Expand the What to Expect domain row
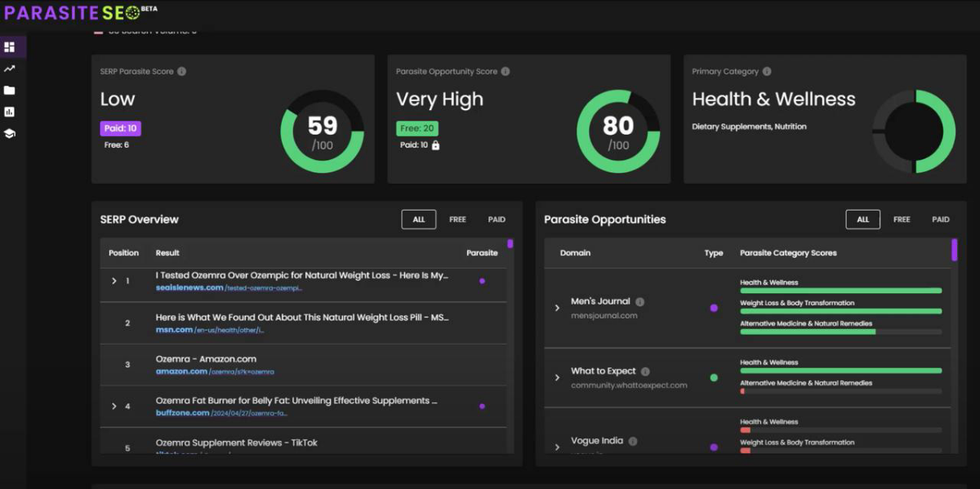The height and width of the screenshot is (489, 980). coord(557,378)
